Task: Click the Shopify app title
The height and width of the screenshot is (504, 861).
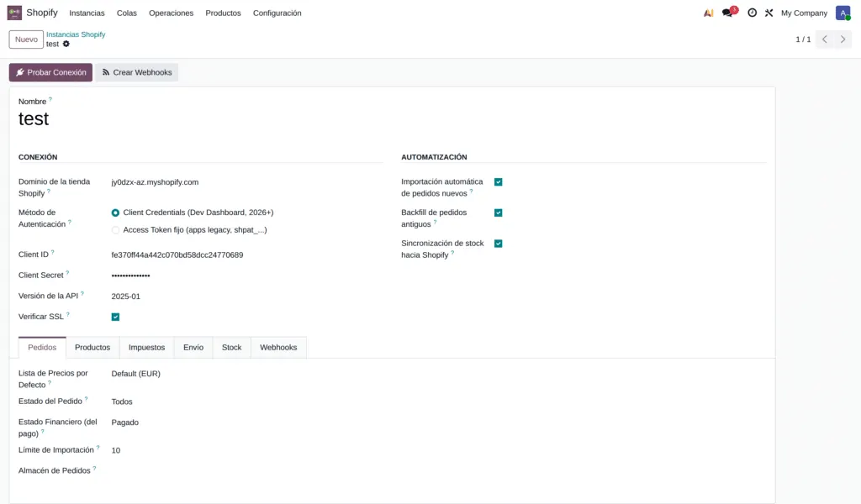Action: 42,13
